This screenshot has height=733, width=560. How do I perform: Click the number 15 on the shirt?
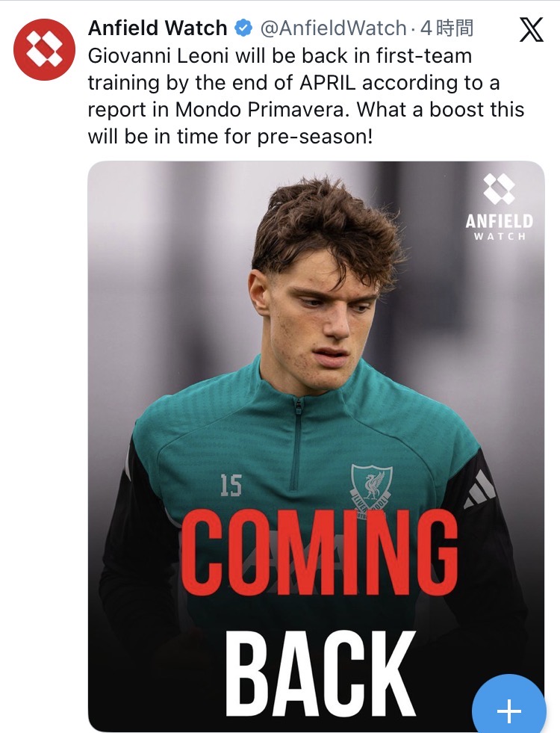(231, 486)
